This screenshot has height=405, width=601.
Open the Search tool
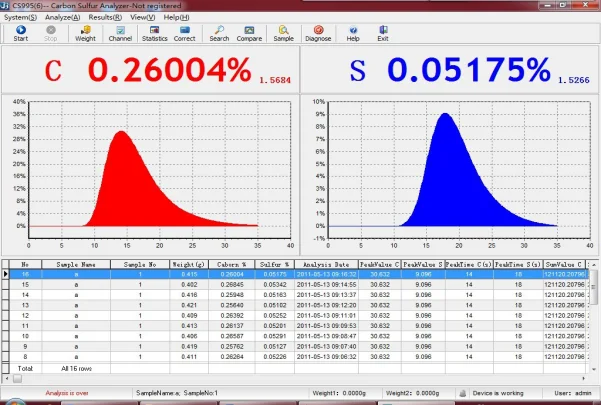point(219,33)
